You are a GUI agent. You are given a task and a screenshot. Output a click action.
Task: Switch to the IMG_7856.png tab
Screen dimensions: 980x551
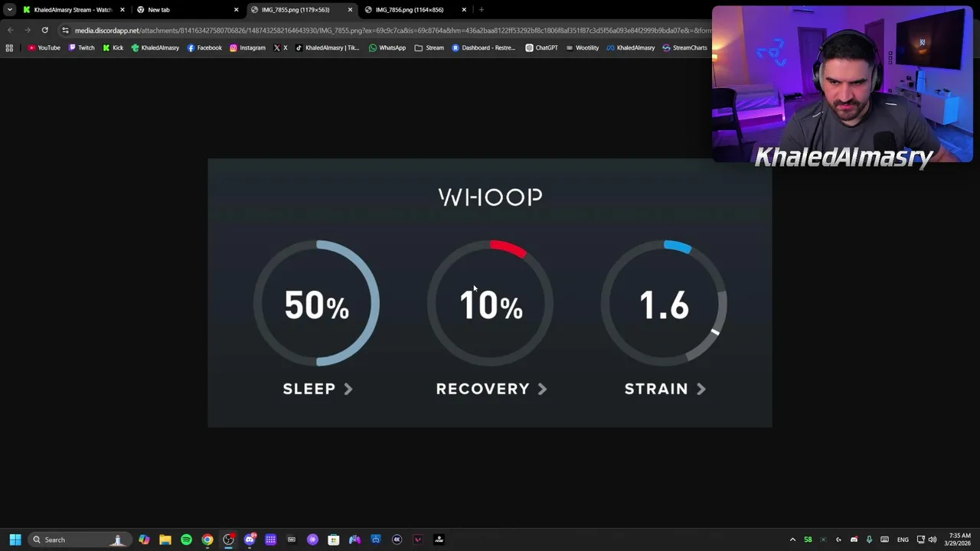click(x=415, y=9)
